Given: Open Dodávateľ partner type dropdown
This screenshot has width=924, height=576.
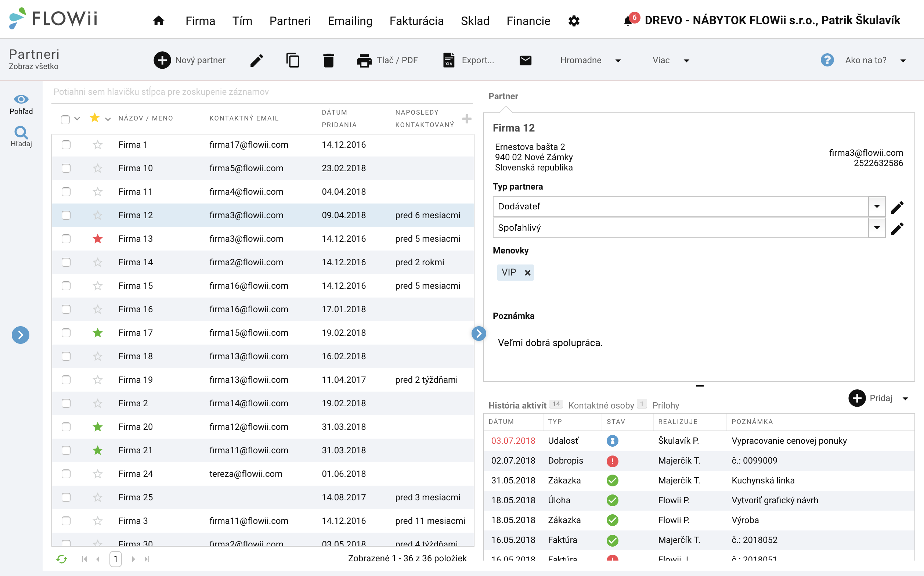Looking at the screenshot, I should (877, 207).
